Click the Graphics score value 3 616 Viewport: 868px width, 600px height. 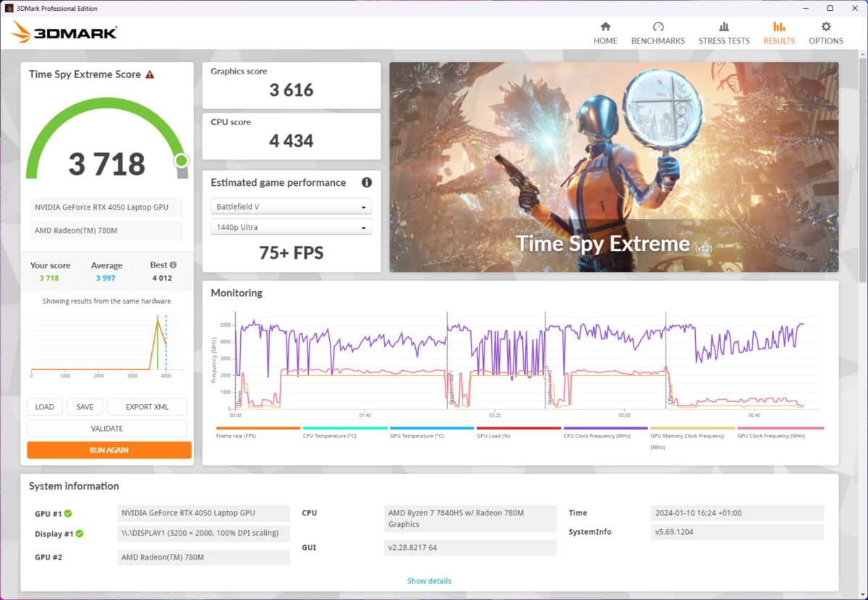[x=292, y=90]
